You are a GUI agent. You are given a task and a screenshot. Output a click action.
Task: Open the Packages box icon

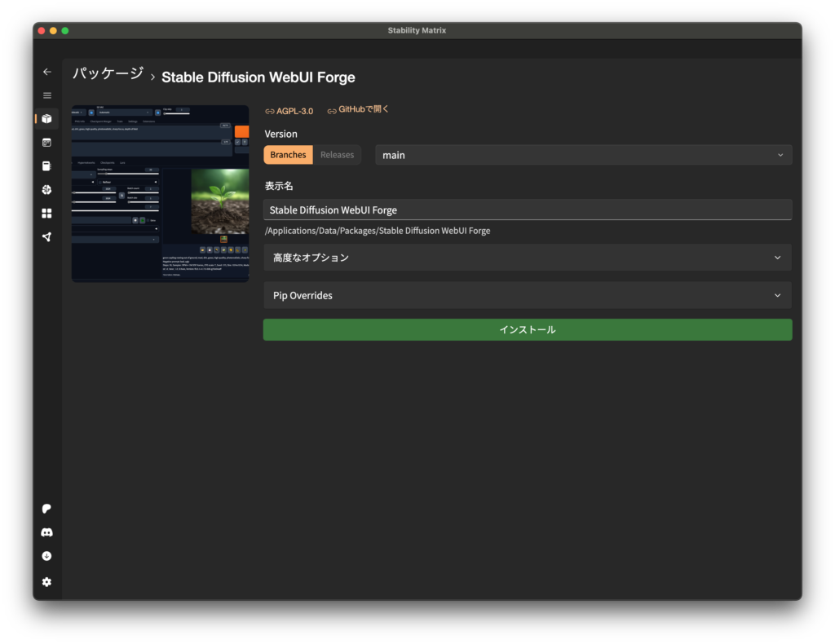pos(46,119)
